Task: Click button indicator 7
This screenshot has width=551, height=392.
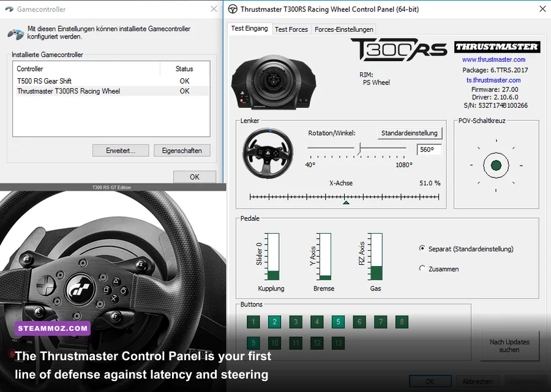Action: [381, 322]
